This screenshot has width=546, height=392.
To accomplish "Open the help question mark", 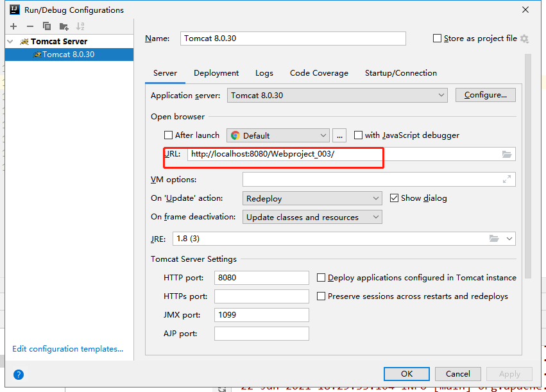I will [19, 375].
